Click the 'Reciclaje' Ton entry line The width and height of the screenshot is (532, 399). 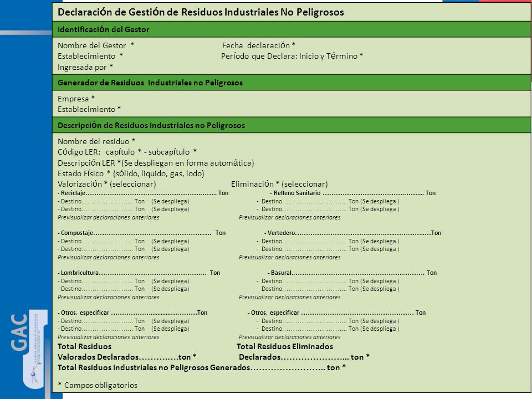click(x=143, y=193)
